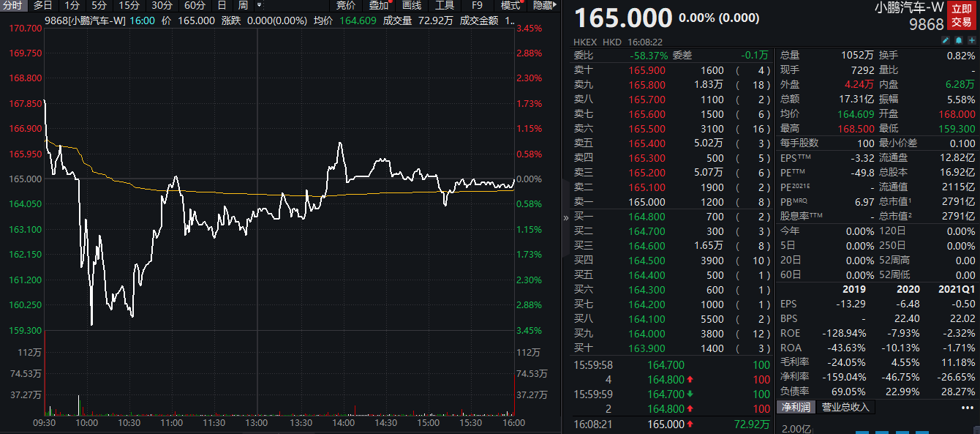Select the 净利润 net profit button
The height and width of the screenshot is (434, 980).
click(794, 407)
